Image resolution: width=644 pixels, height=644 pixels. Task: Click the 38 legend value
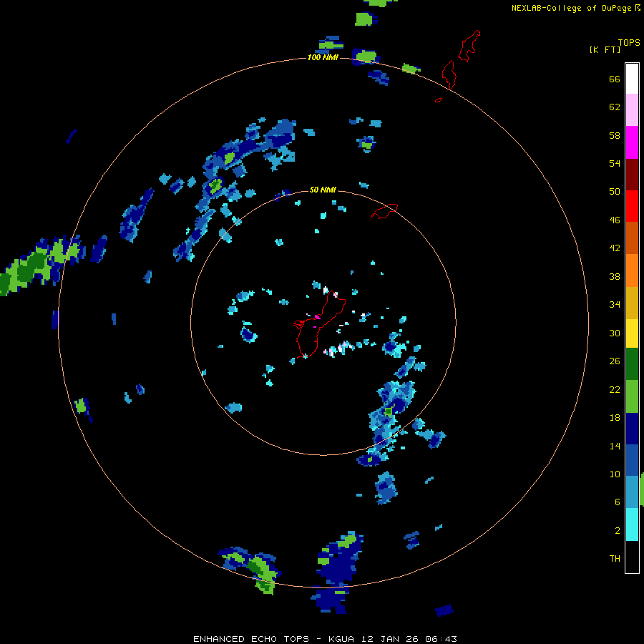point(615,276)
